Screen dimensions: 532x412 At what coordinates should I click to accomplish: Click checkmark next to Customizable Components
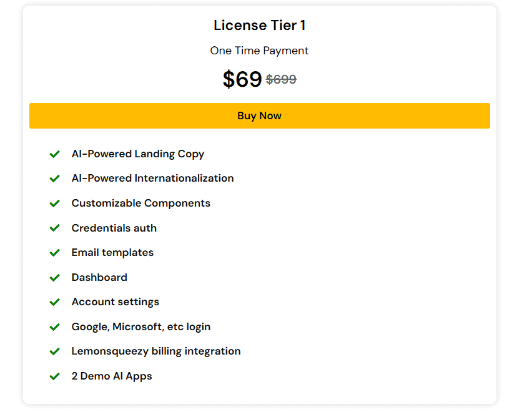pos(55,204)
